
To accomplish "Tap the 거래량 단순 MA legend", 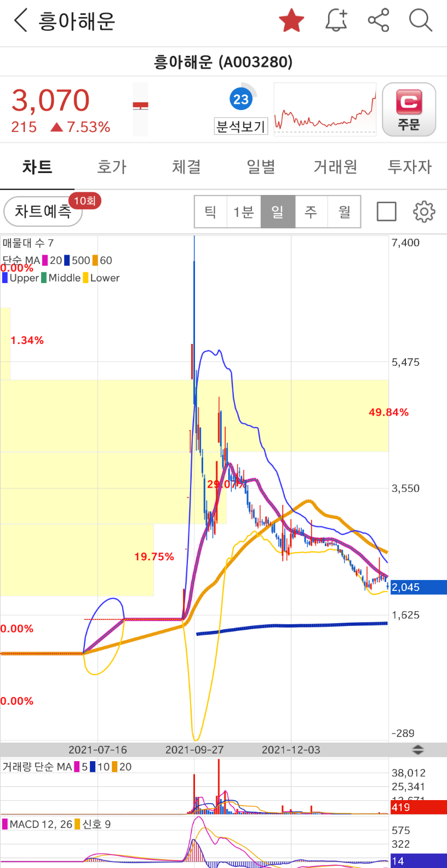I will tap(37, 767).
